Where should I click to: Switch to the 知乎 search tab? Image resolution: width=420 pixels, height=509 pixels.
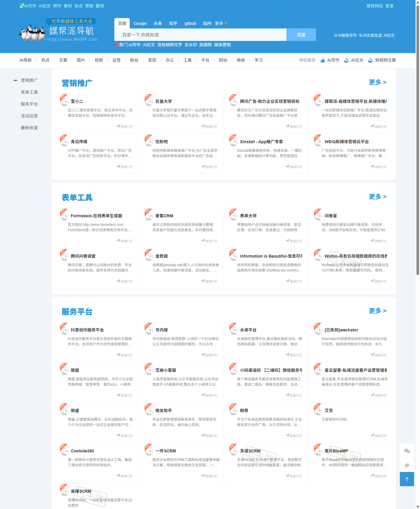(x=173, y=23)
